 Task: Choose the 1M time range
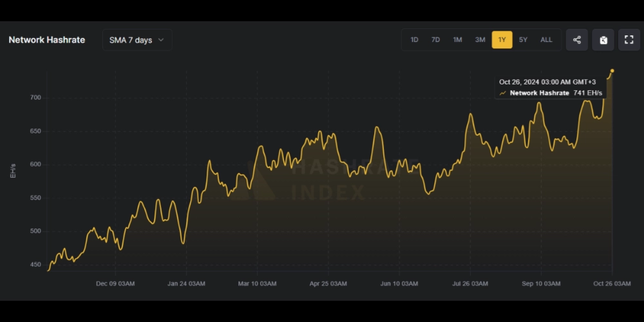pyautogui.click(x=457, y=40)
